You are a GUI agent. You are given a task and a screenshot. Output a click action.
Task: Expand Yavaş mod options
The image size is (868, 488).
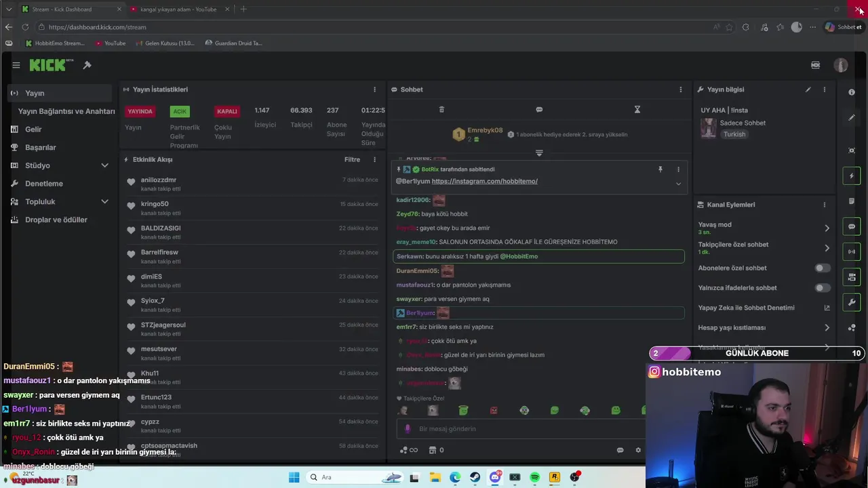tap(827, 228)
